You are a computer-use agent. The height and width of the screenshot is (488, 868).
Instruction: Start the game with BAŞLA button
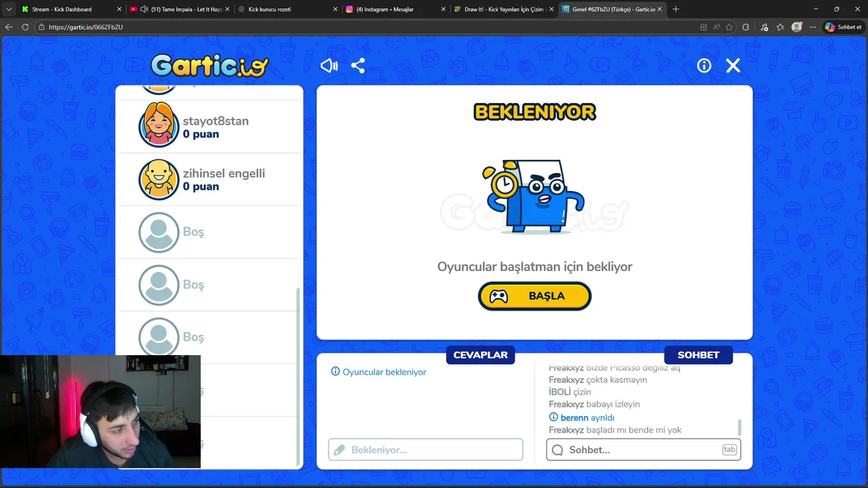[x=534, y=296]
